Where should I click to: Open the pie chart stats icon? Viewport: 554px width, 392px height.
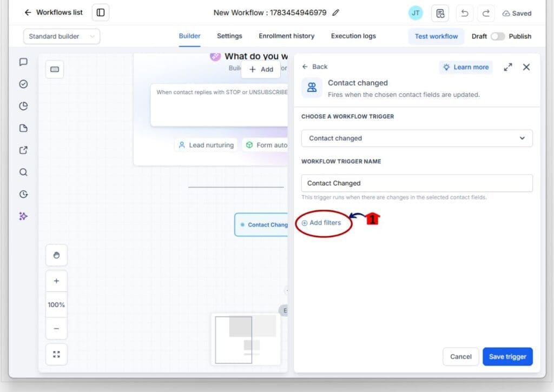pos(23,106)
